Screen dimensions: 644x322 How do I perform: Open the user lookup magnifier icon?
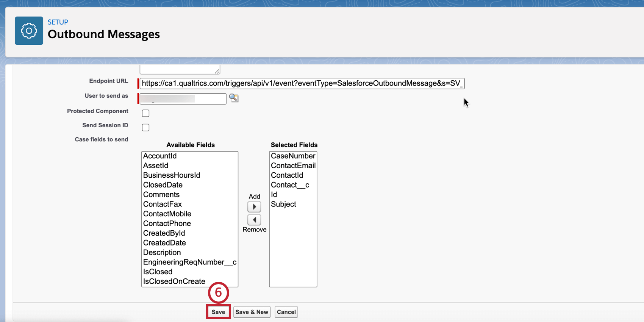[234, 98]
